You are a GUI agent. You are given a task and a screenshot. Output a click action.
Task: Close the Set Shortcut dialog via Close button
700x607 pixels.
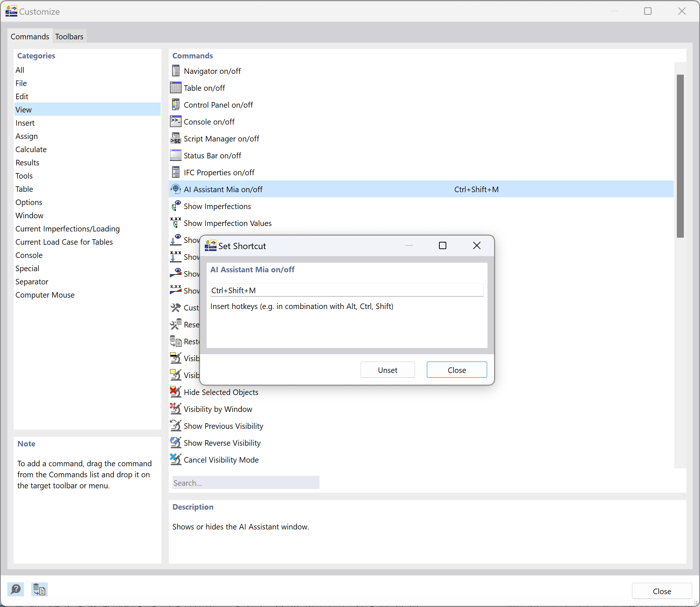point(457,370)
